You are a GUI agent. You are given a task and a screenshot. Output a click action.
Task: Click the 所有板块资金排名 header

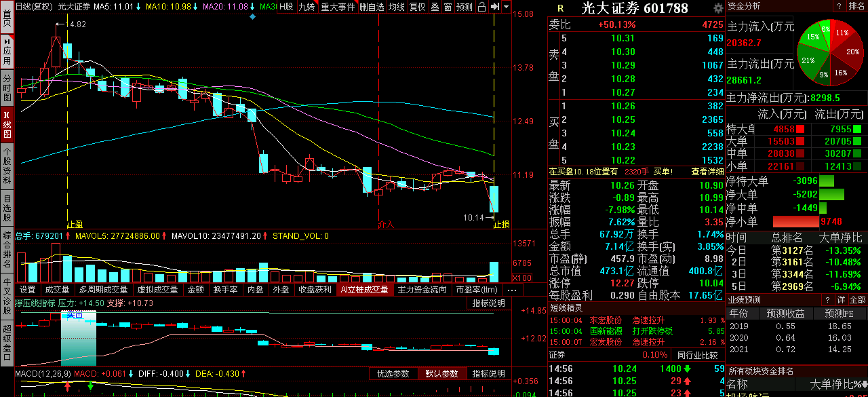point(760,371)
